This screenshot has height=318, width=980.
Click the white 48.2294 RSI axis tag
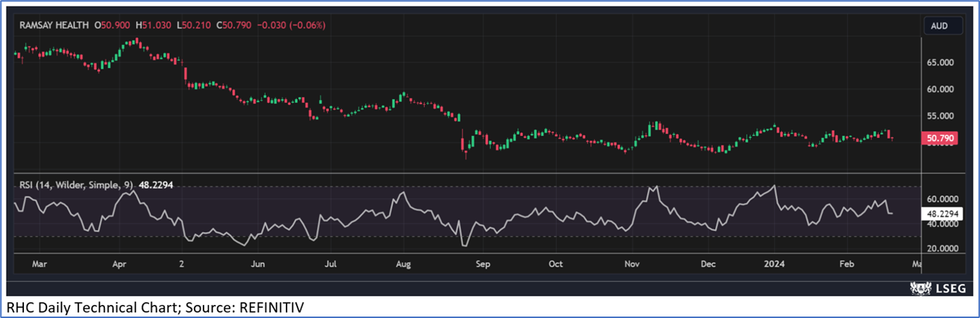[x=942, y=214]
